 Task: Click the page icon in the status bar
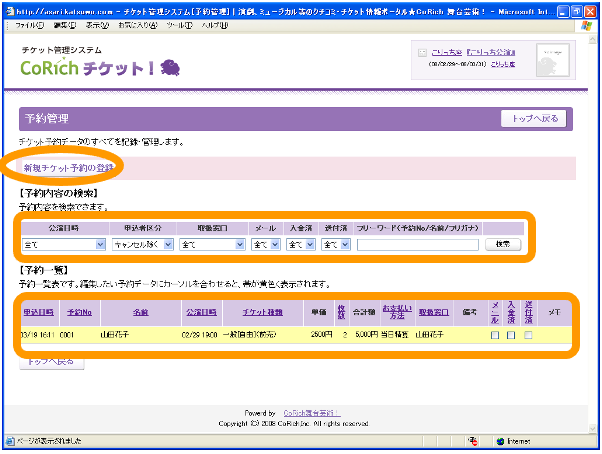click(10, 440)
